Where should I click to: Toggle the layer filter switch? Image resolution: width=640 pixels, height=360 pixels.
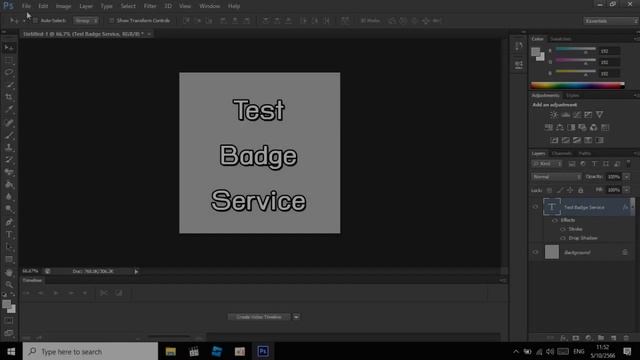click(x=628, y=164)
